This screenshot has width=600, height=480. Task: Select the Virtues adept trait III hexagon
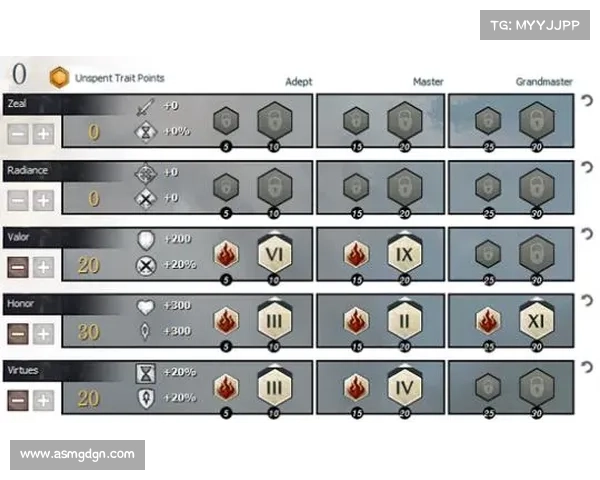coord(275,388)
